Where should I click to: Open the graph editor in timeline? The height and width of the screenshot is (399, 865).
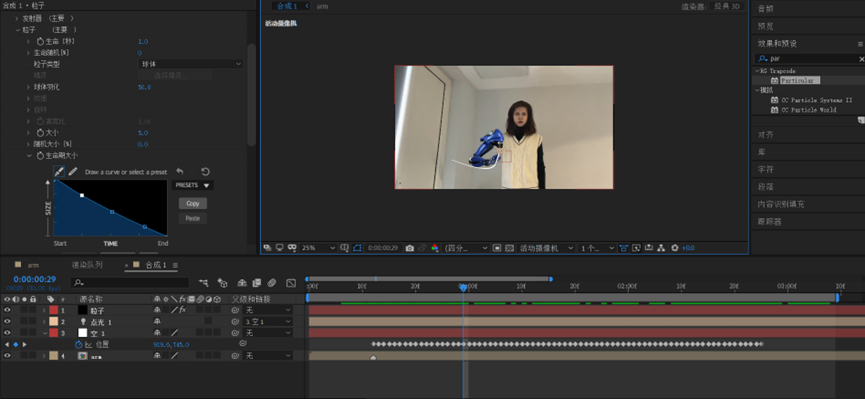291,283
